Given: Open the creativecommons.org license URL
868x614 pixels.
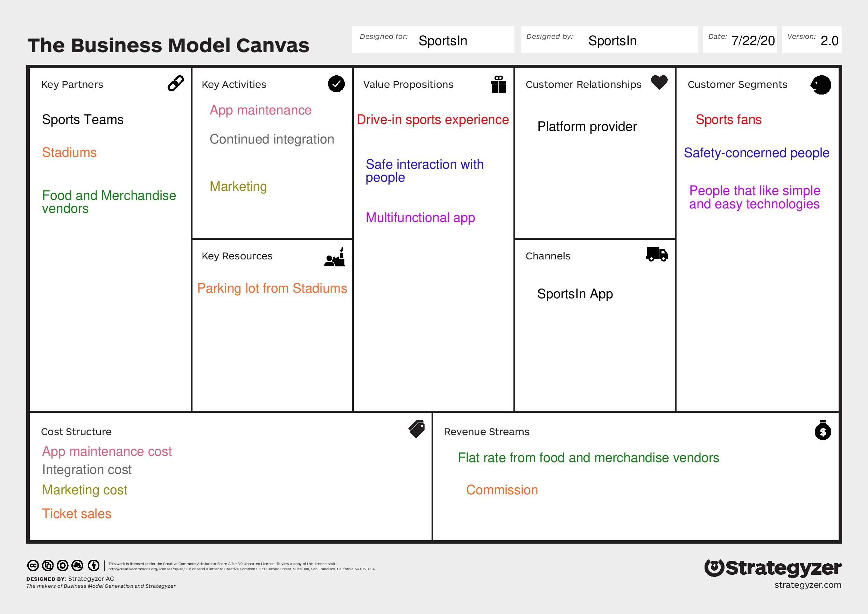Looking at the screenshot, I should tap(150, 569).
